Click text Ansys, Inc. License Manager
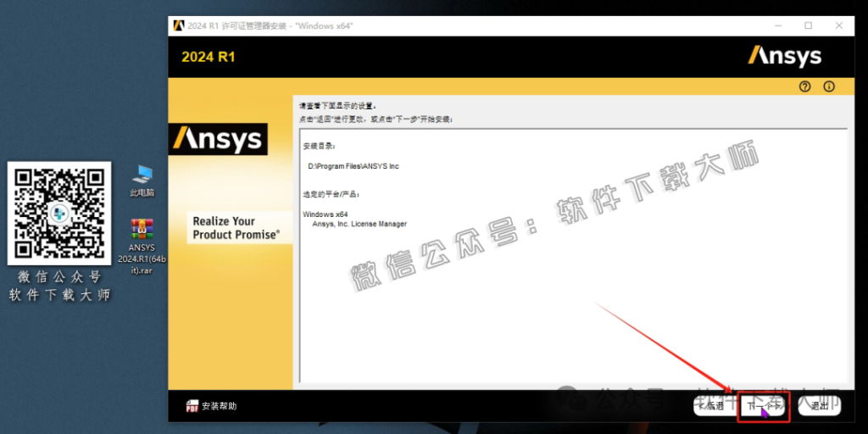 [x=359, y=224]
